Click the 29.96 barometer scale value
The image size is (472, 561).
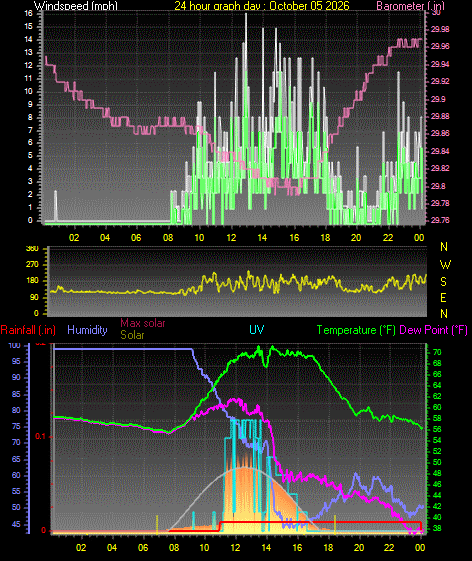440,47
